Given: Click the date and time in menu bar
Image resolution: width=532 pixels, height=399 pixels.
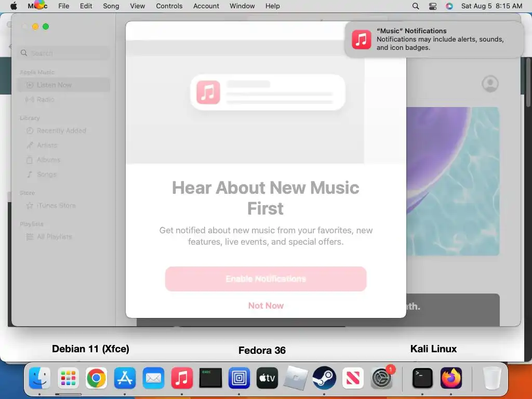Looking at the screenshot, I should (491, 6).
